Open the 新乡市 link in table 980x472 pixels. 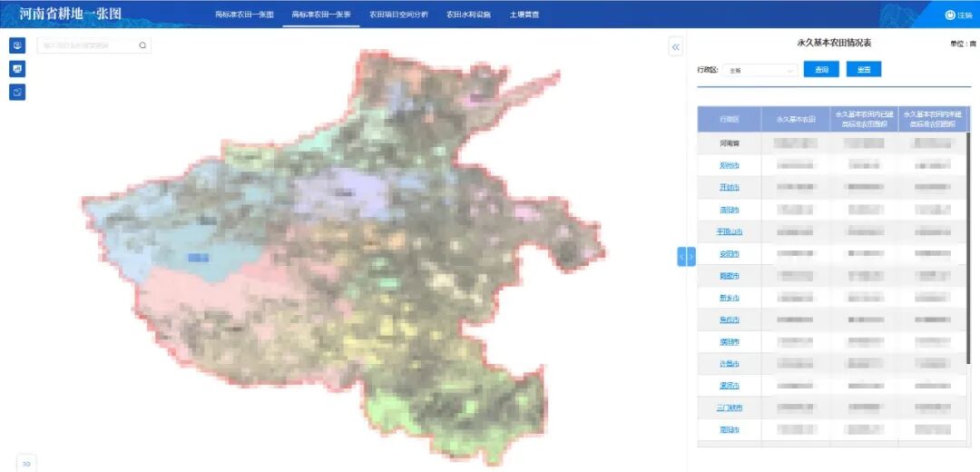click(730, 299)
